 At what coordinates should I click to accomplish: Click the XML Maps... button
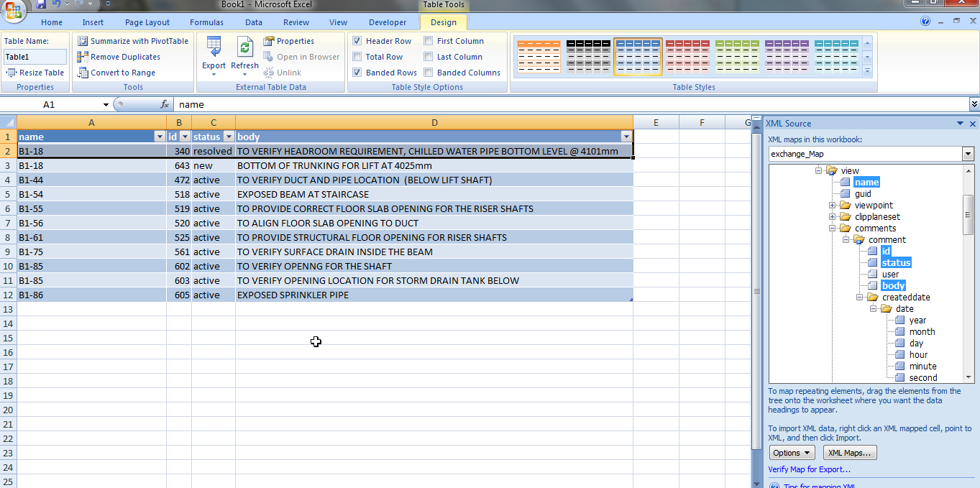click(x=849, y=452)
